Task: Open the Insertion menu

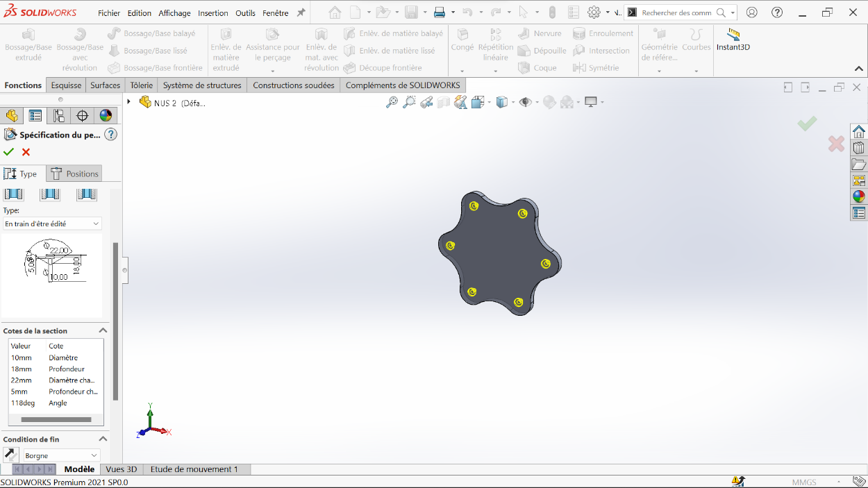Action: [x=212, y=13]
